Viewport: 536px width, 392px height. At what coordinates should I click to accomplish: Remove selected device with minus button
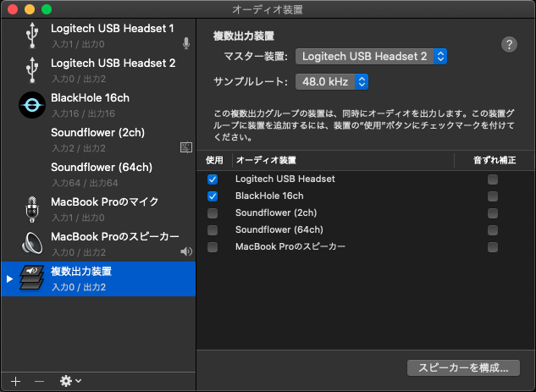pyautogui.click(x=39, y=381)
